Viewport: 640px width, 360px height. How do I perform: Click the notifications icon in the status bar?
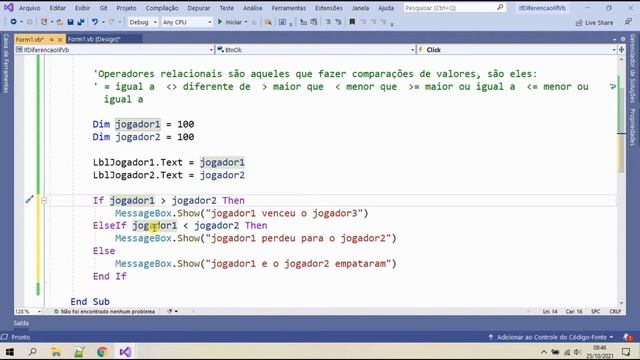[x=627, y=337]
